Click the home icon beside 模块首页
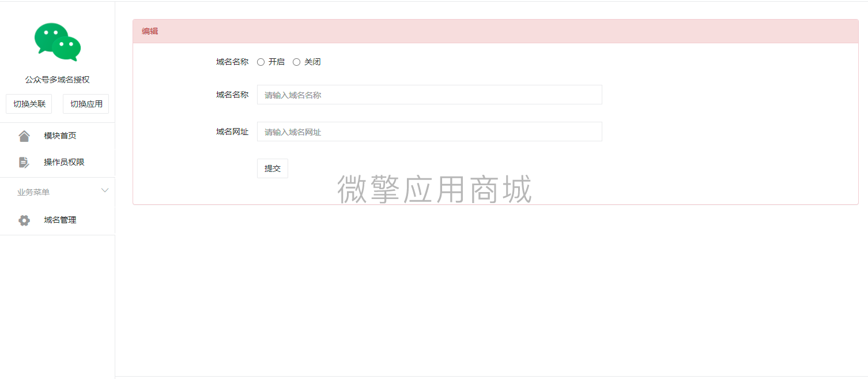 24,136
